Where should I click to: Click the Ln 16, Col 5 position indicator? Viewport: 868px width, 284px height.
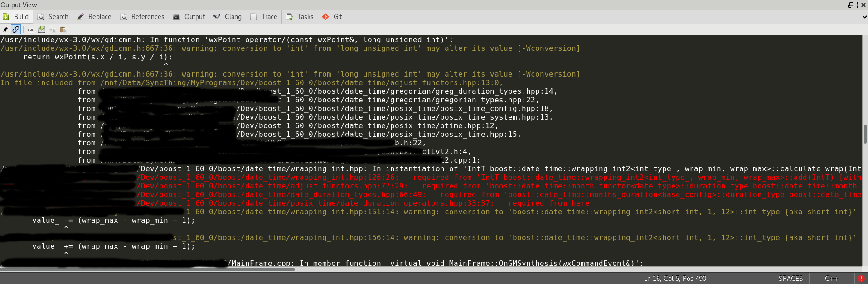(675, 279)
